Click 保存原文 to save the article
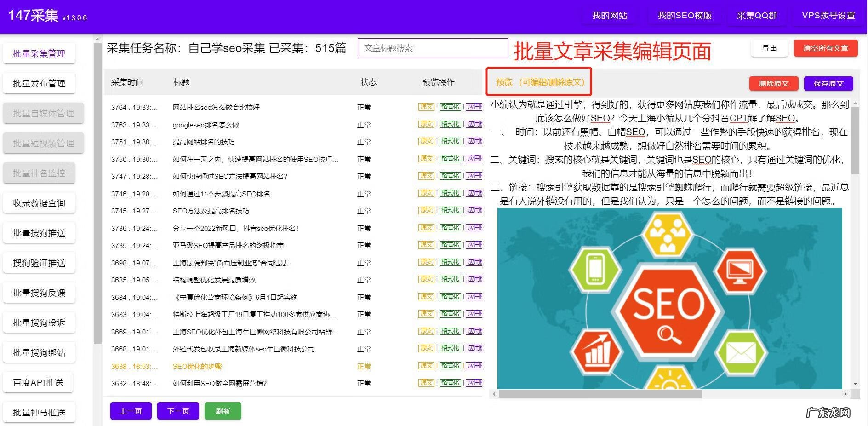868x426 pixels. coord(828,83)
